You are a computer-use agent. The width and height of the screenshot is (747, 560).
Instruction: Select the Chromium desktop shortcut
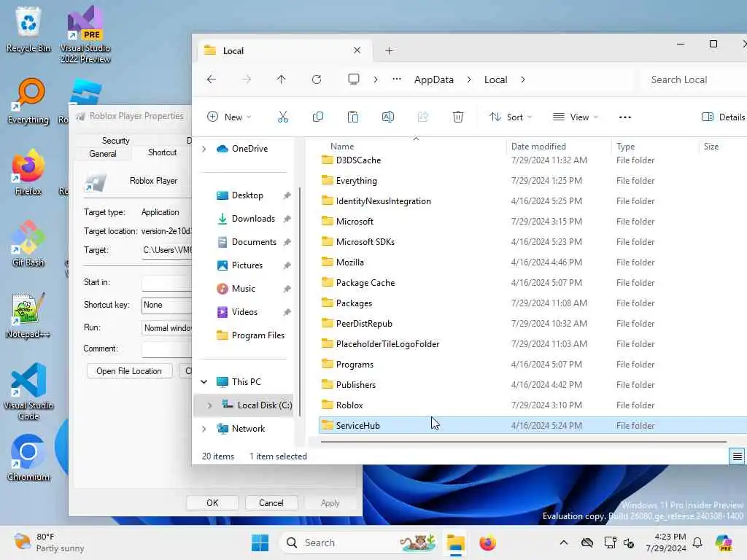click(x=28, y=458)
